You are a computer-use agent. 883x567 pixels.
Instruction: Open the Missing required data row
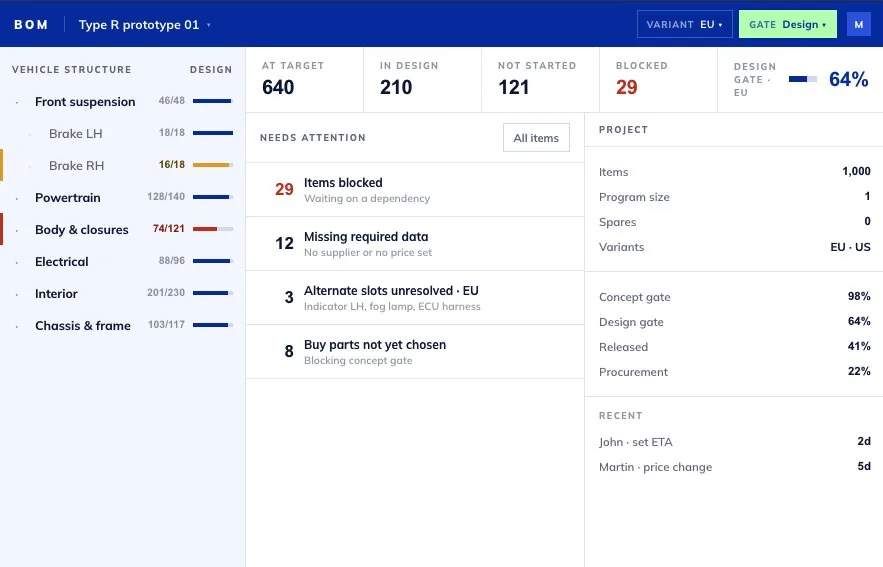click(x=415, y=244)
